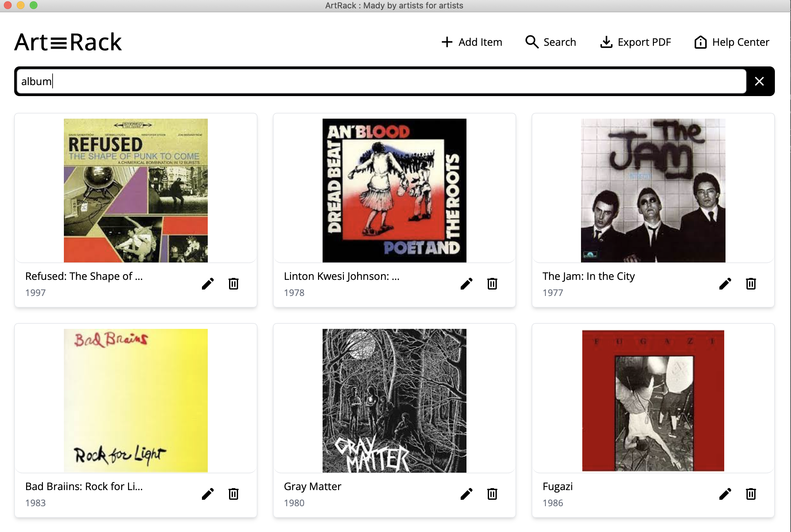This screenshot has width=791, height=532.
Task: Open the Gray Matter album cover
Action: coord(395,400)
